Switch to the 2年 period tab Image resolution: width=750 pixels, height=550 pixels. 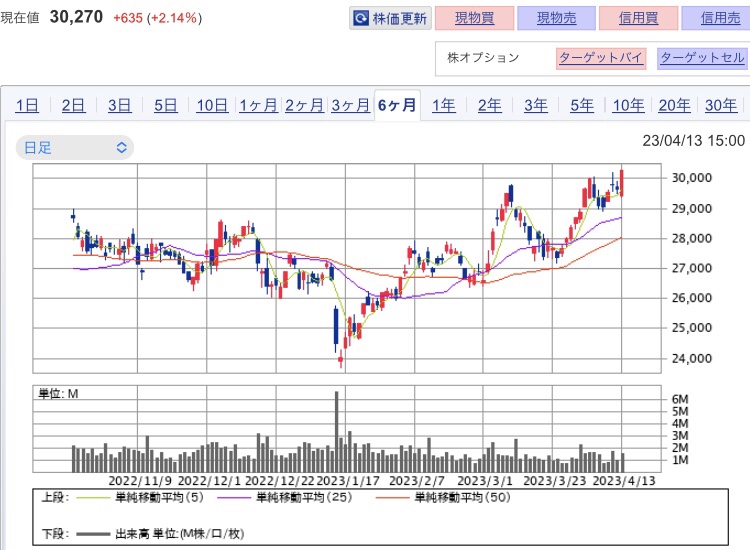(490, 105)
